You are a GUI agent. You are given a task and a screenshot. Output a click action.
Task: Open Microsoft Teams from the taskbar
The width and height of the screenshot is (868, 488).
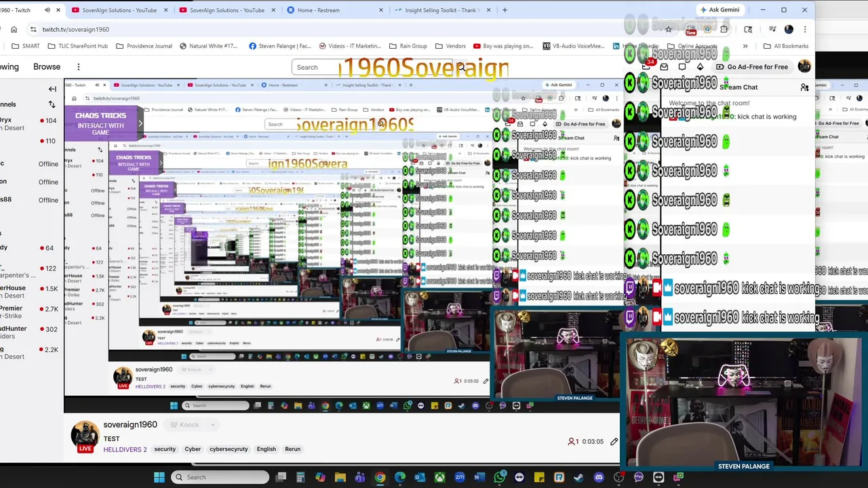(360, 477)
